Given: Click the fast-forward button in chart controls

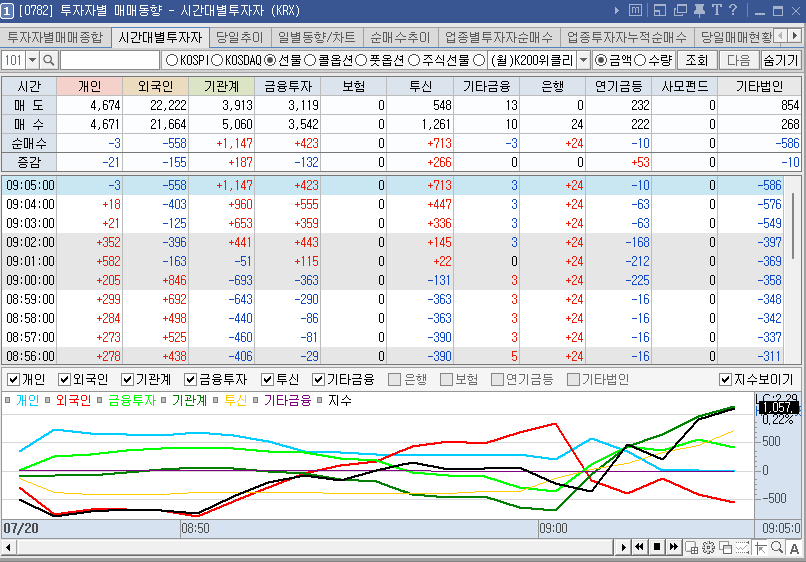Looking at the screenshot, I should click(x=674, y=547).
